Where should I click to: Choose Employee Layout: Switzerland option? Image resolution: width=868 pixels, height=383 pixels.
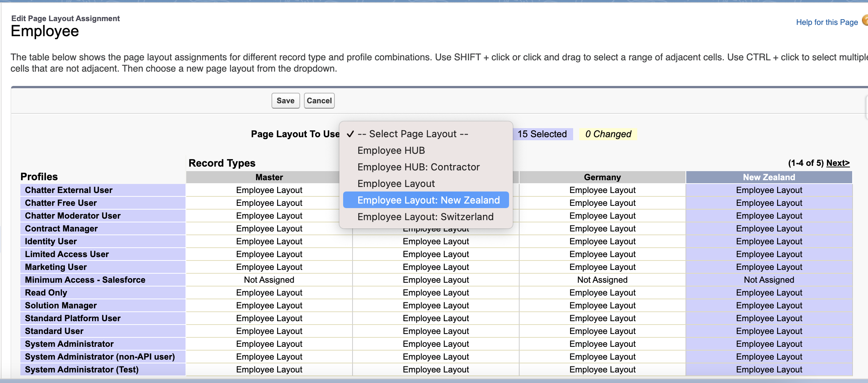tap(425, 217)
